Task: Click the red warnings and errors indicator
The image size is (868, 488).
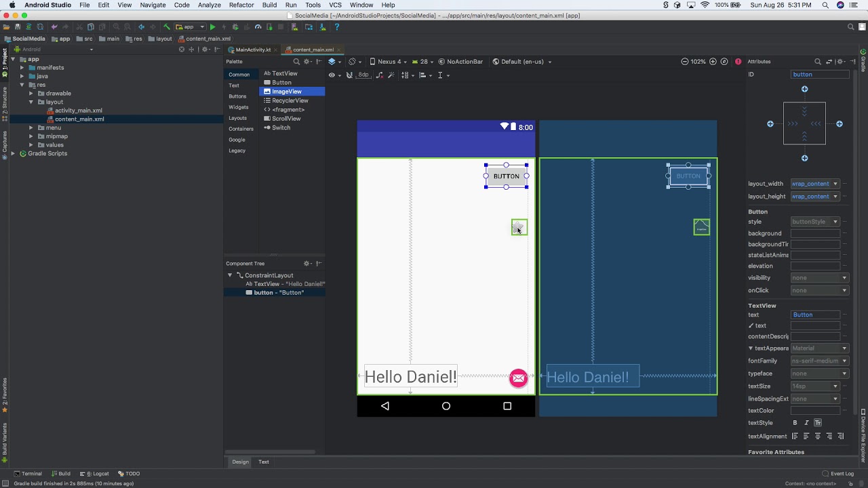Action: (x=738, y=62)
